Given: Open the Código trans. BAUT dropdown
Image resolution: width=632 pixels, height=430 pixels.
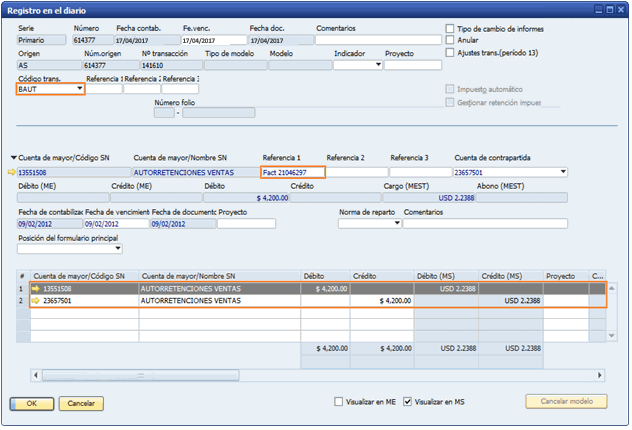Looking at the screenshot, I should tap(79, 89).
